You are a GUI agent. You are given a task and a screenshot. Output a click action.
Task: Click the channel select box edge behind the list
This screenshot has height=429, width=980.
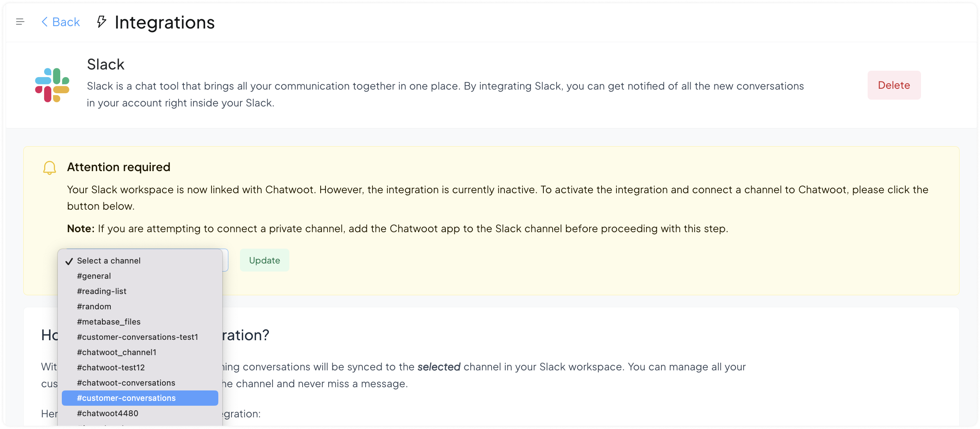(x=226, y=260)
